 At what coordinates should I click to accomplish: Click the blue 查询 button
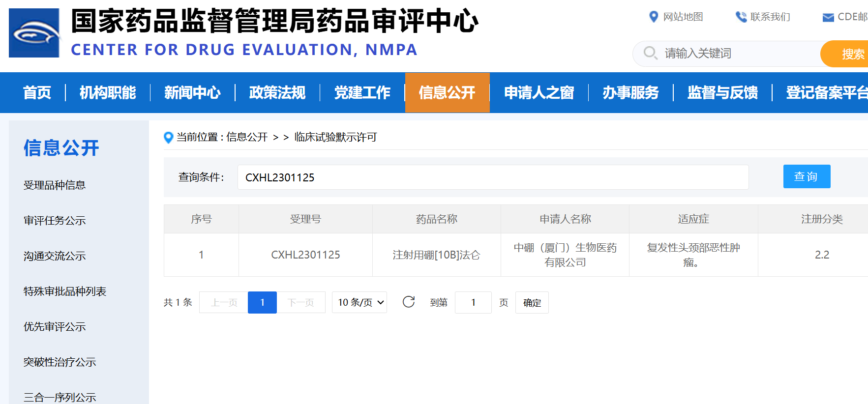pyautogui.click(x=807, y=176)
